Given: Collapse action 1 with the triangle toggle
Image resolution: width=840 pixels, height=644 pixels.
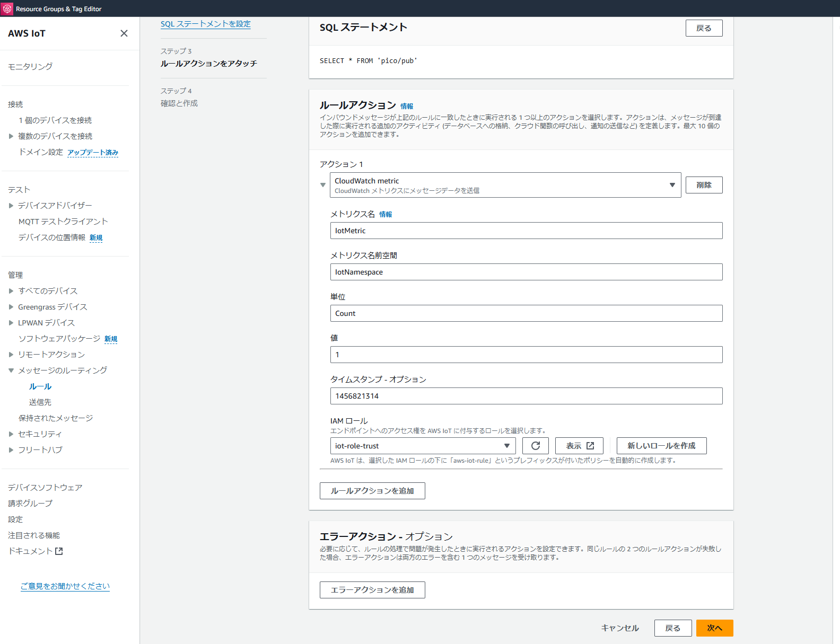Looking at the screenshot, I should coord(322,185).
